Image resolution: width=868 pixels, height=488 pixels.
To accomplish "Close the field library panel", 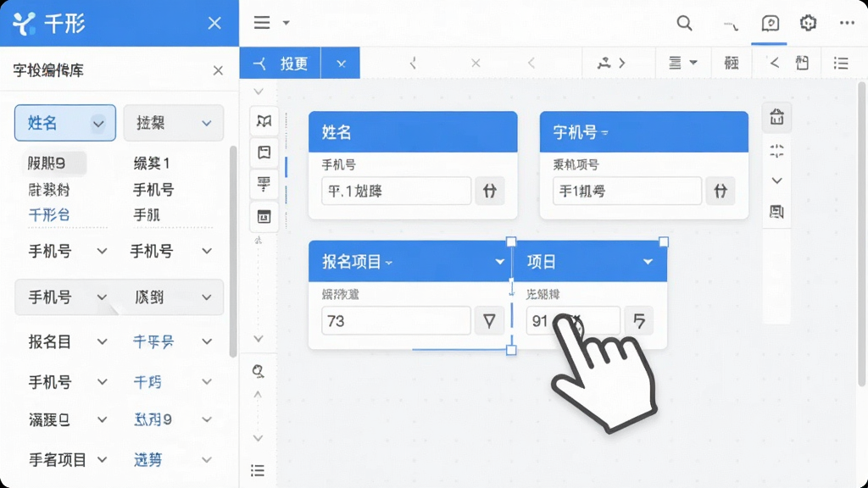I will pyautogui.click(x=218, y=71).
